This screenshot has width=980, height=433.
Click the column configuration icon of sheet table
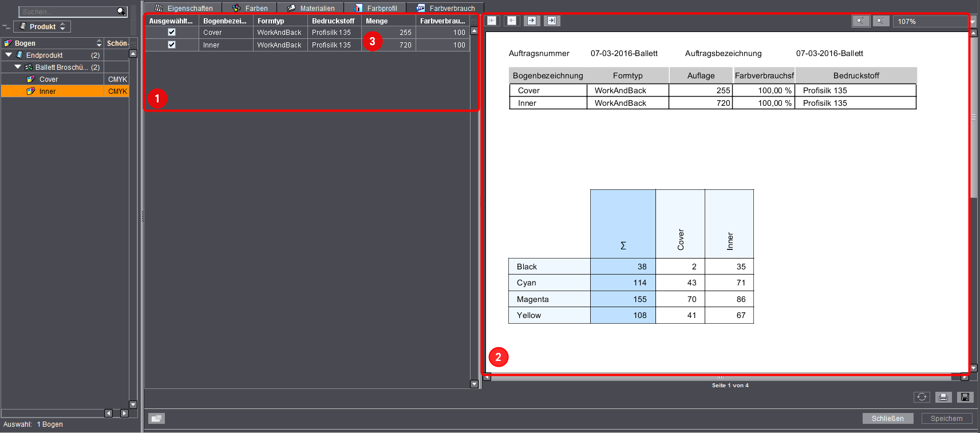474,21
